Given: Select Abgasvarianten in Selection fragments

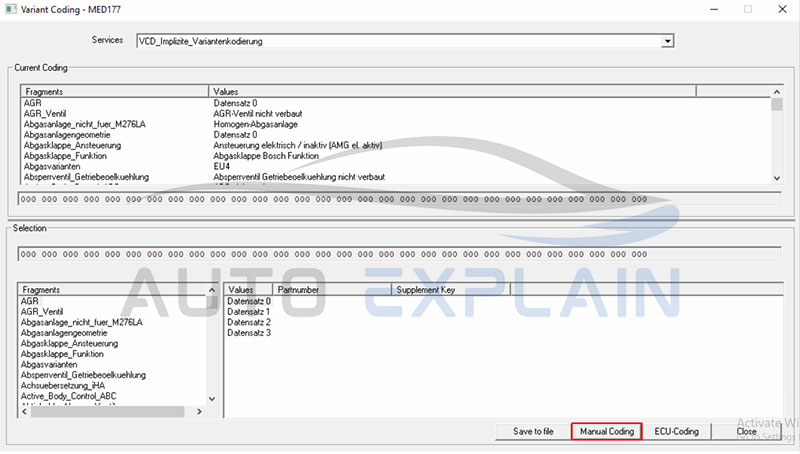Looking at the screenshot, I should tap(49, 365).
